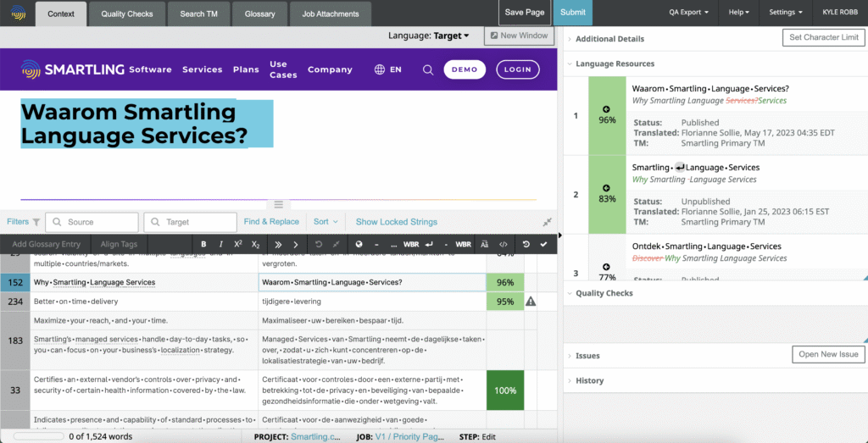Click the checkmark confirm icon in toolbar
Screen dimensions: 868x443
tap(543, 245)
